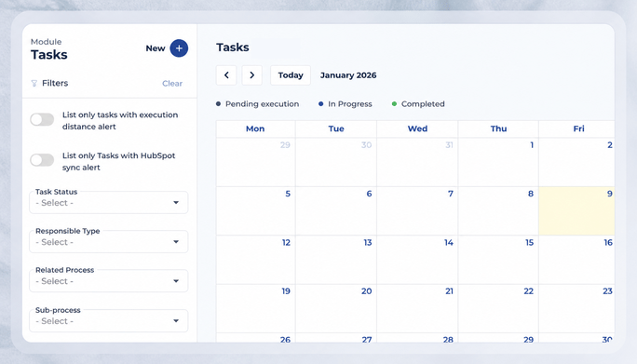Click the Tue column header
The width and height of the screenshot is (637, 364).
pyautogui.click(x=336, y=128)
